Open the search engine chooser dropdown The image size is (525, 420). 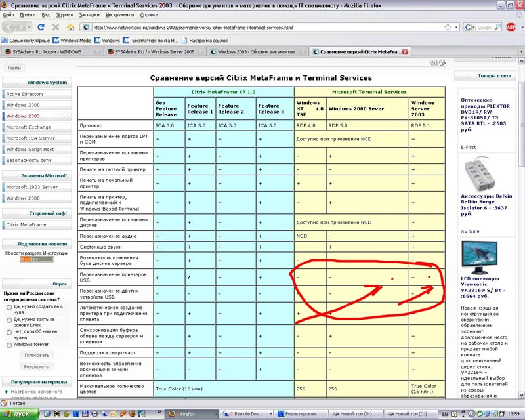(469, 27)
